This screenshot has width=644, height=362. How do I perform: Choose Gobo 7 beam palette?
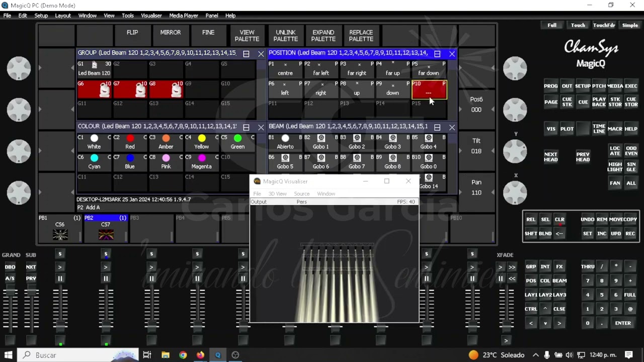point(357,161)
